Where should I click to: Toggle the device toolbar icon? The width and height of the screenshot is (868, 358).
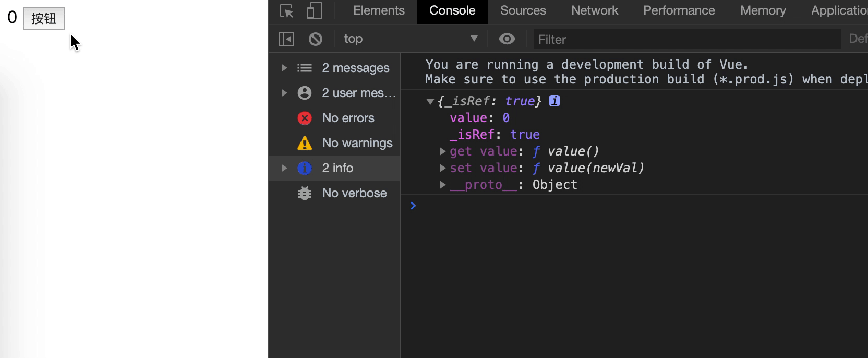(314, 11)
